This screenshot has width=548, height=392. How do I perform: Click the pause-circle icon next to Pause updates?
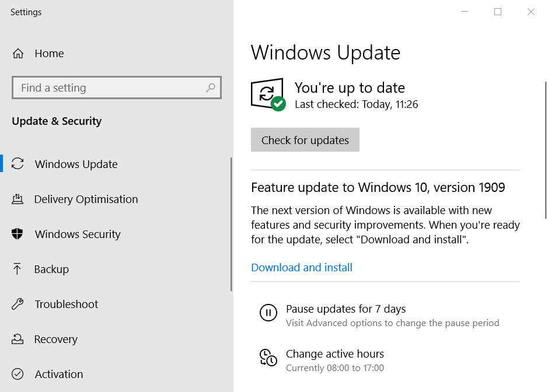click(x=268, y=313)
